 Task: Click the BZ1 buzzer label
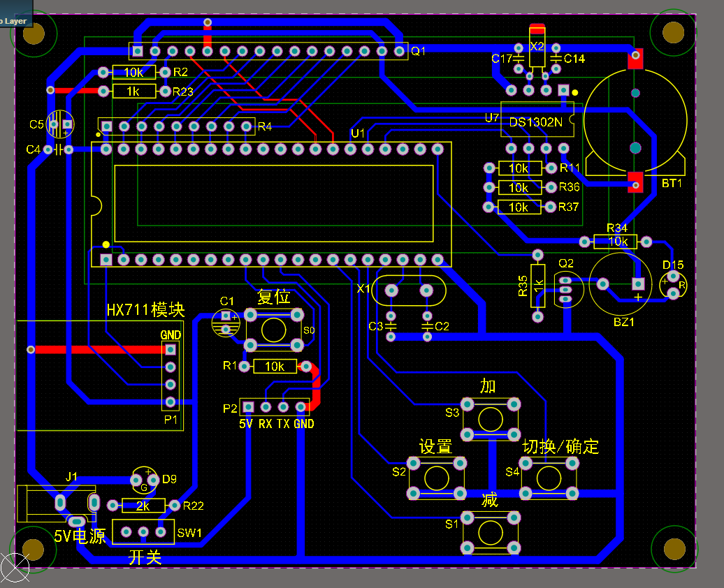click(624, 322)
